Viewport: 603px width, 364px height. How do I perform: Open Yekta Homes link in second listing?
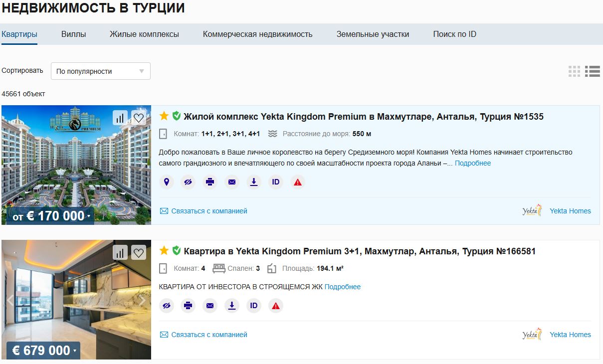[x=570, y=335]
